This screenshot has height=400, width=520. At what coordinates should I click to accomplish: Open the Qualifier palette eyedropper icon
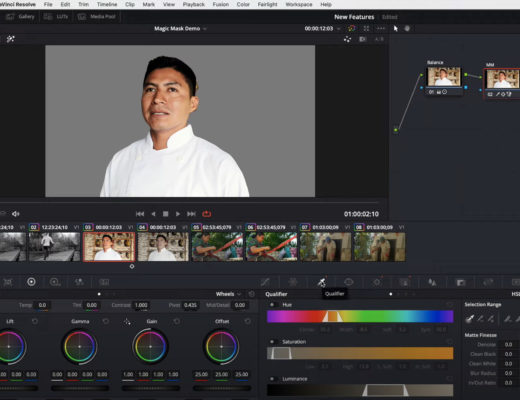click(x=321, y=282)
